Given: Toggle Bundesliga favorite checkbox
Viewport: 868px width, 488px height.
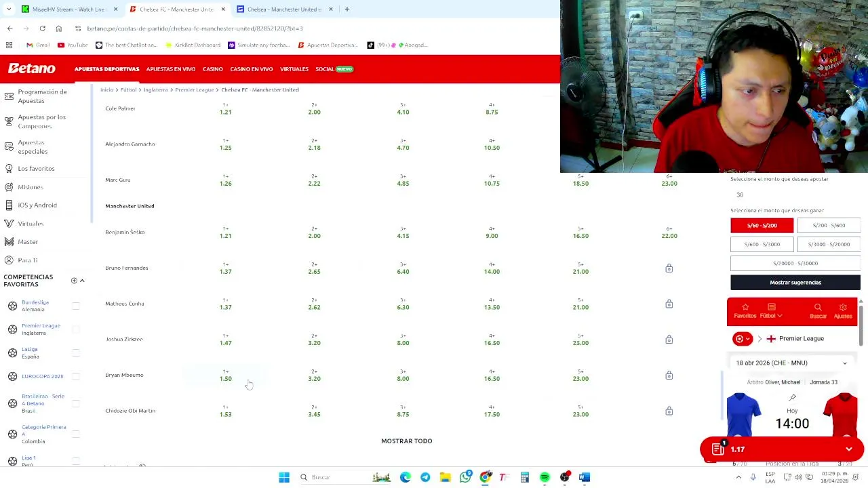Looking at the screenshot, I should tap(76, 306).
